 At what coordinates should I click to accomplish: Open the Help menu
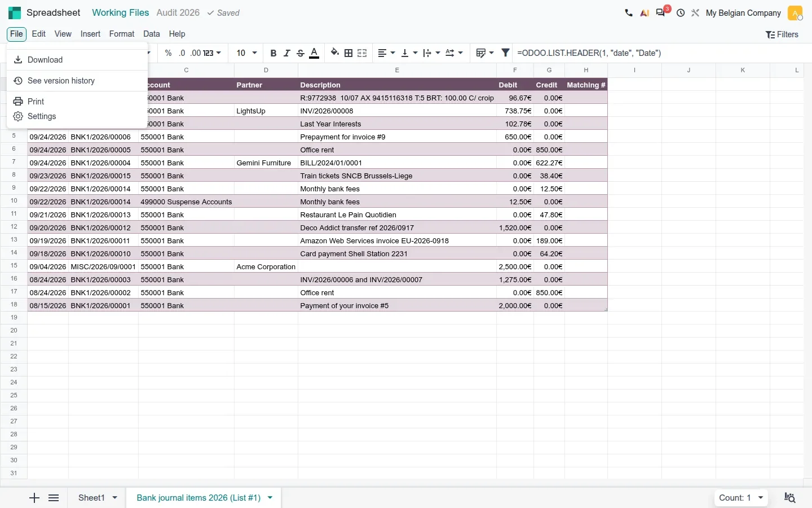click(177, 34)
